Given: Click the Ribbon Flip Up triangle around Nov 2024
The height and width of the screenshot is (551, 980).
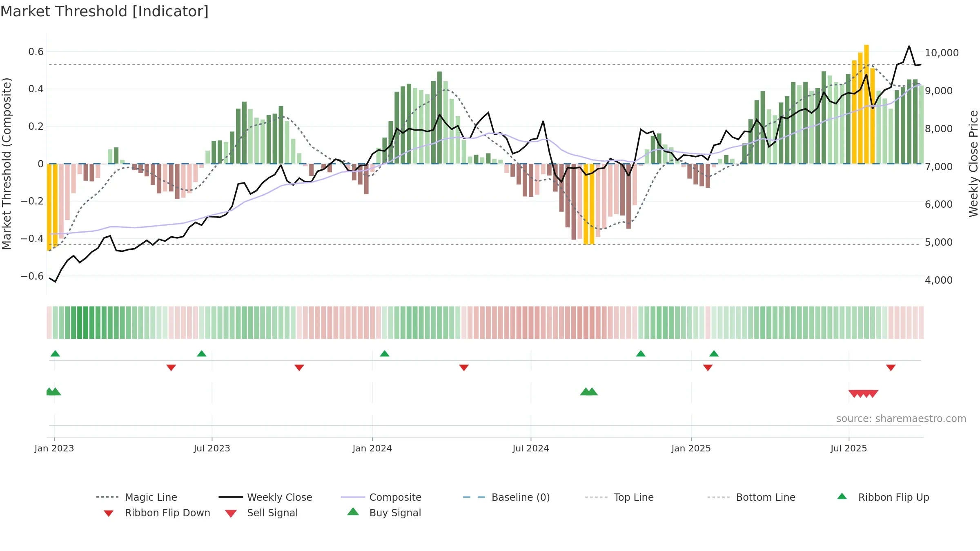Looking at the screenshot, I should [641, 353].
